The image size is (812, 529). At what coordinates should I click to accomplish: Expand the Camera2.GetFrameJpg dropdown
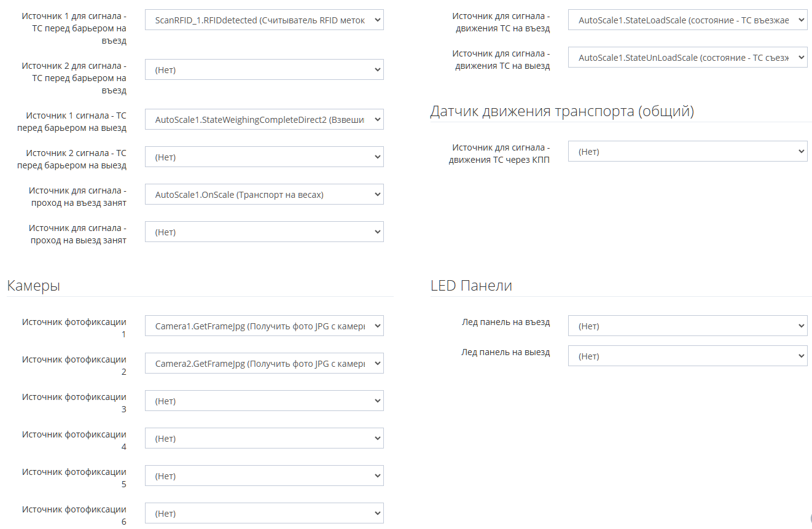pyautogui.click(x=264, y=364)
